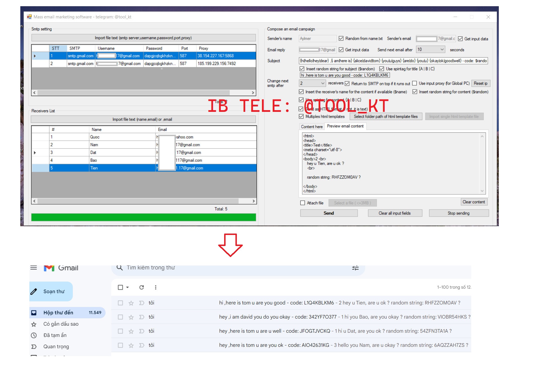Toggle Insert the receiver's name checkbox
Screen dimensions: 542x392
[x=301, y=92]
